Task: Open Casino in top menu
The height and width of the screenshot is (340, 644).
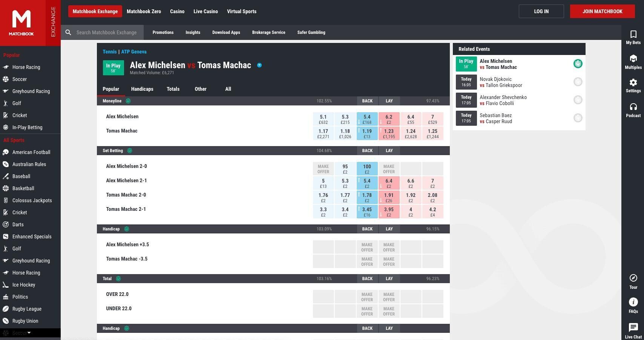Action: pos(177,11)
